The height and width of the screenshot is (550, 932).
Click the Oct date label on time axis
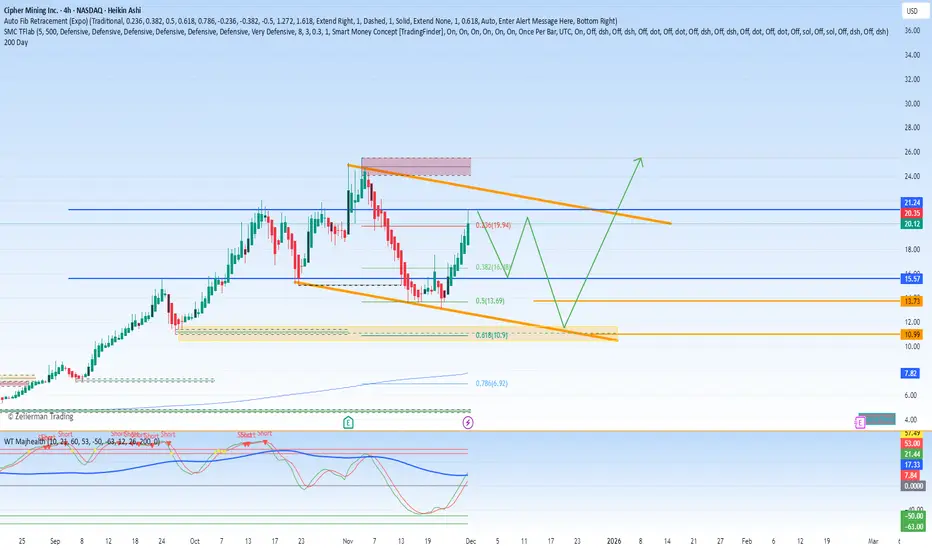coord(194,541)
